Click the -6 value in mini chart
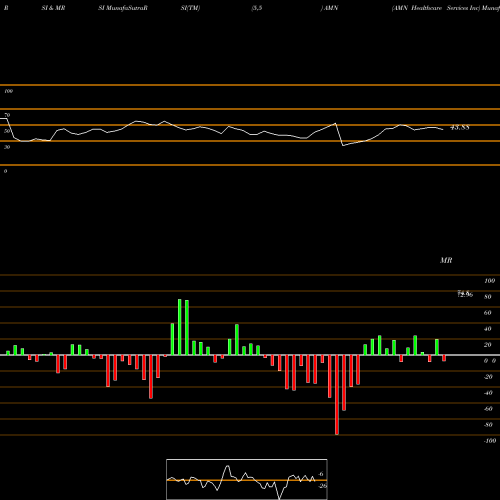 point(321,474)
